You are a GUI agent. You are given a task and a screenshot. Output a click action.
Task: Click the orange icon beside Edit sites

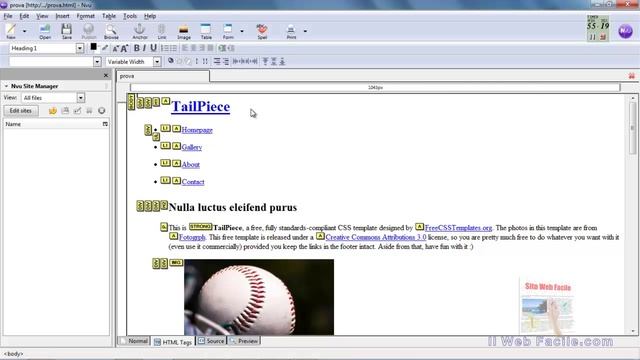[53, 111]
